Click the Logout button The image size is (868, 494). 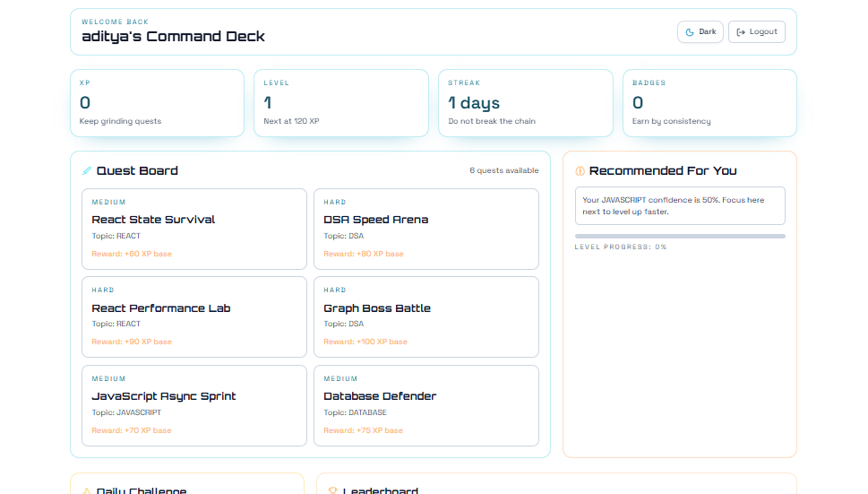click(756, 31)
